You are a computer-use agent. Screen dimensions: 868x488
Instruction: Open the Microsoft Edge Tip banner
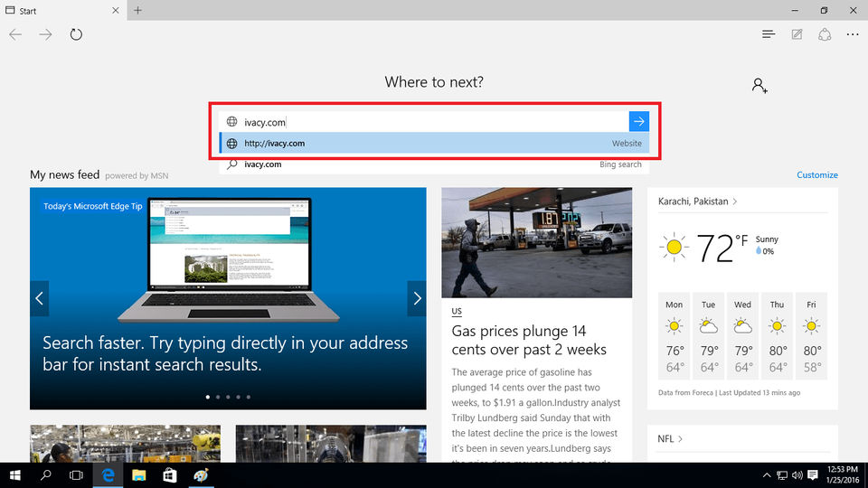(228, 298)
